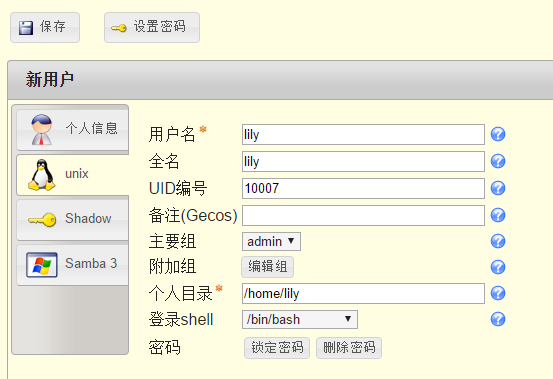The image size is (553, 379).
Task: Click the 锁定密码 button
Action: click(277, 348)
